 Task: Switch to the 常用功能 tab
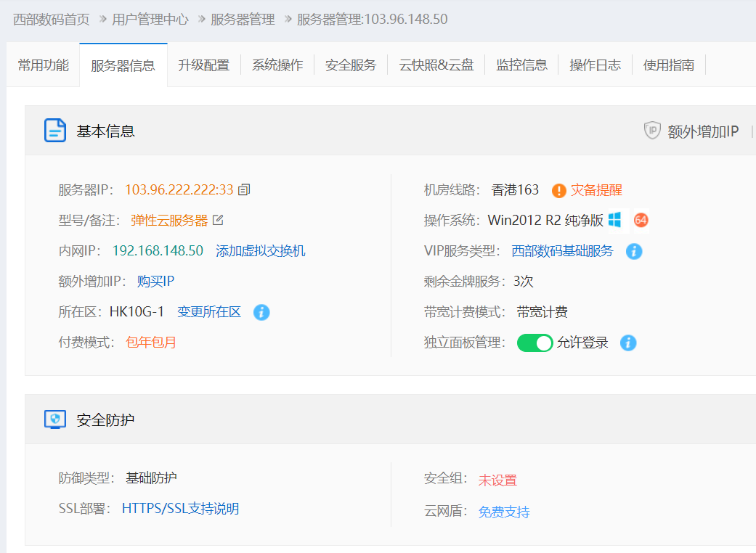point(44,65)
